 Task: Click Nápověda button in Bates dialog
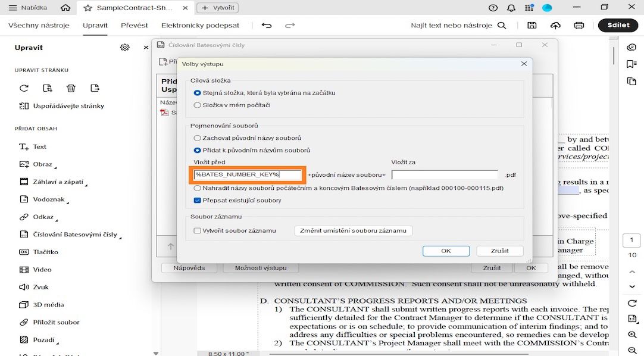189,268
